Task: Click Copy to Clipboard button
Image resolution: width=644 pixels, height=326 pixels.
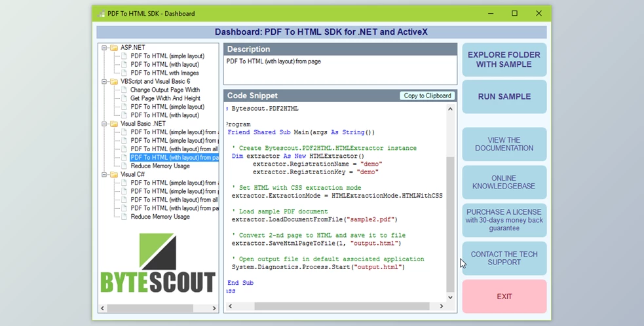Action: click(427, 96)
